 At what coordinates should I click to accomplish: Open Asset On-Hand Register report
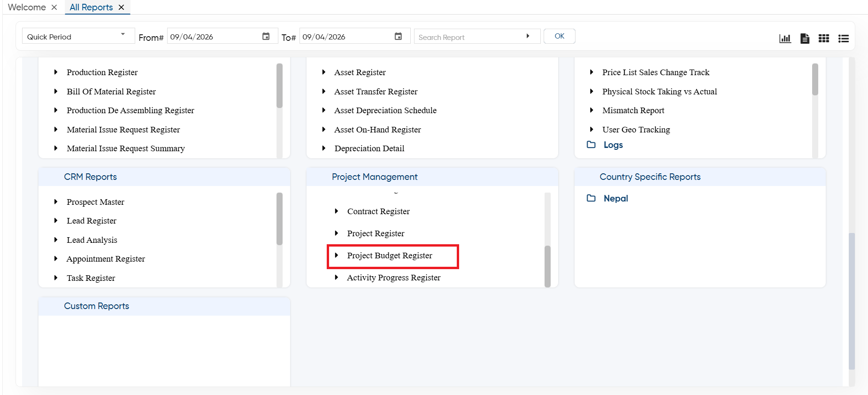[377, 130]
